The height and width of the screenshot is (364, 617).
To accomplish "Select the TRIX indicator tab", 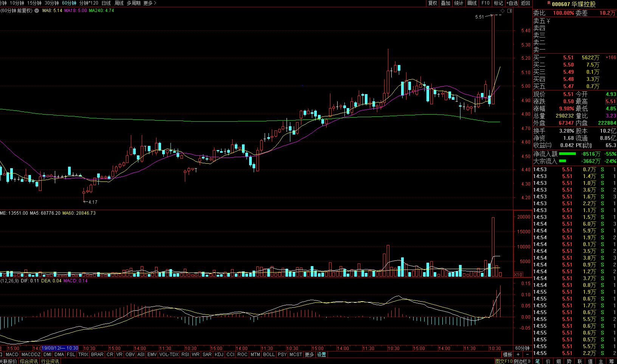I will pyautogui.click(x=83, y=355).
